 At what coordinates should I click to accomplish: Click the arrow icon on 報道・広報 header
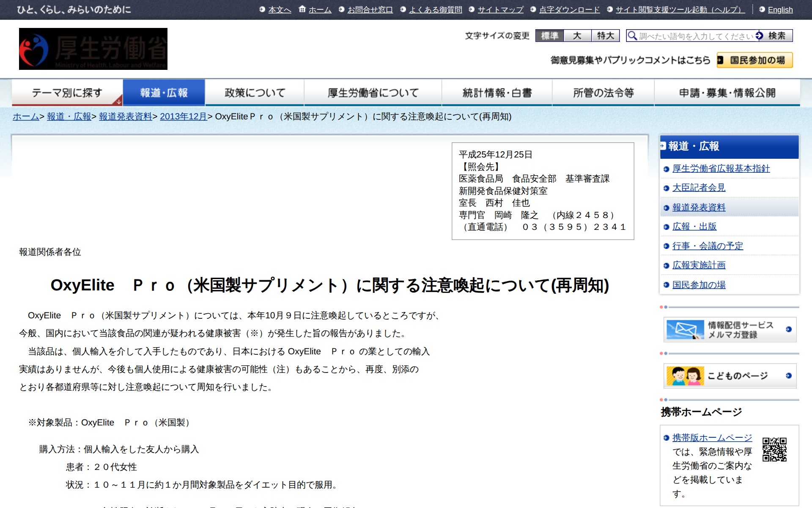[x=663, y=146]
